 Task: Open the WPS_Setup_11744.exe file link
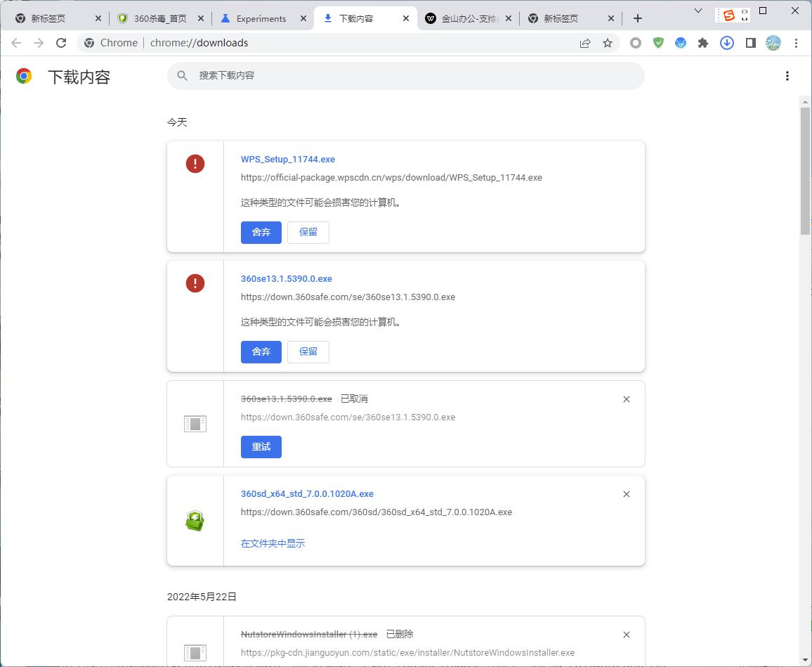pos(288,159)
